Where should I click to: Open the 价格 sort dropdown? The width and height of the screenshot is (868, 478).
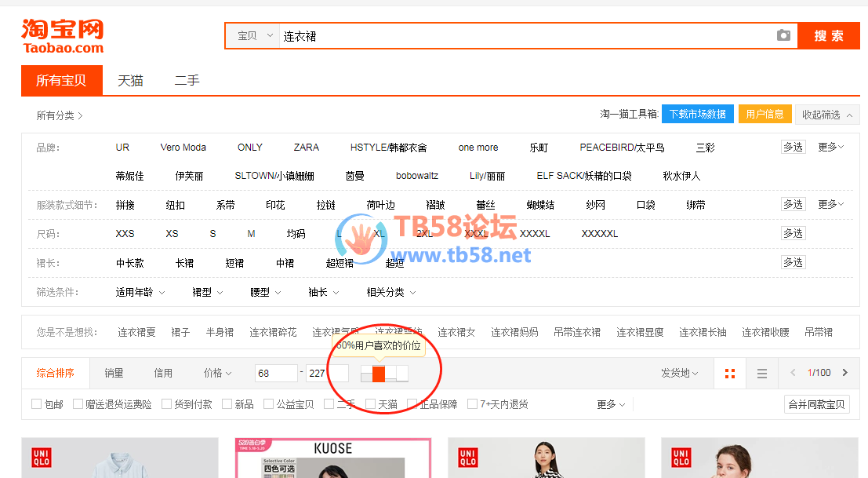(217, 374)
